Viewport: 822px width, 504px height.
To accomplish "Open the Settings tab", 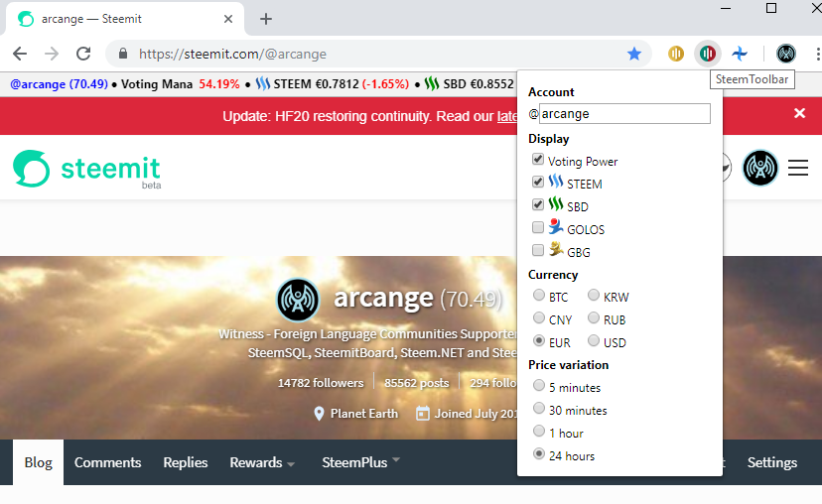I will [772, 462].
